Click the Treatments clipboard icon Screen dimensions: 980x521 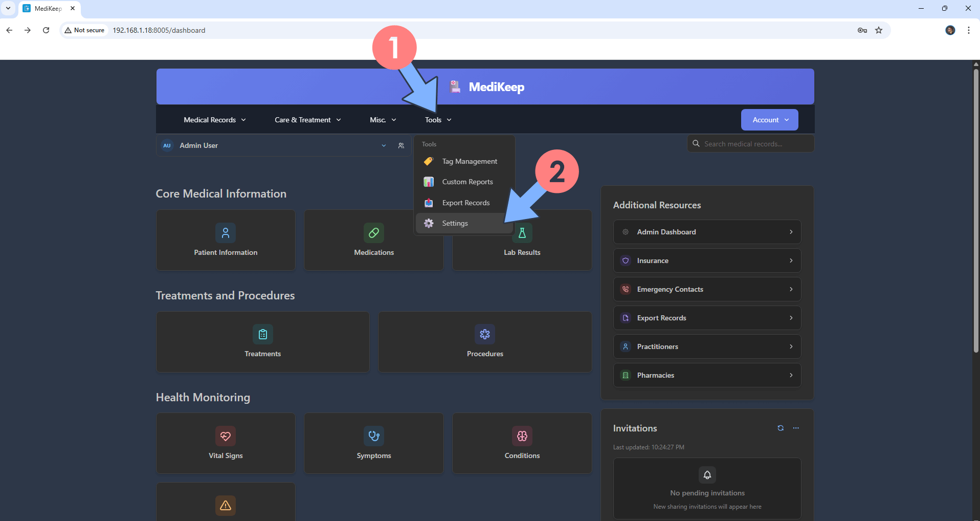click(x=263, y=334)
